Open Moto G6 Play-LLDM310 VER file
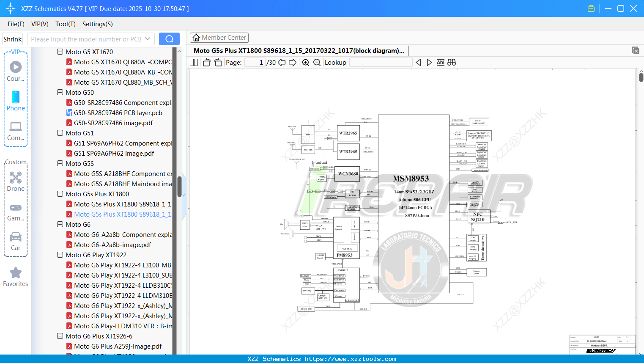 tap(119, 326)
